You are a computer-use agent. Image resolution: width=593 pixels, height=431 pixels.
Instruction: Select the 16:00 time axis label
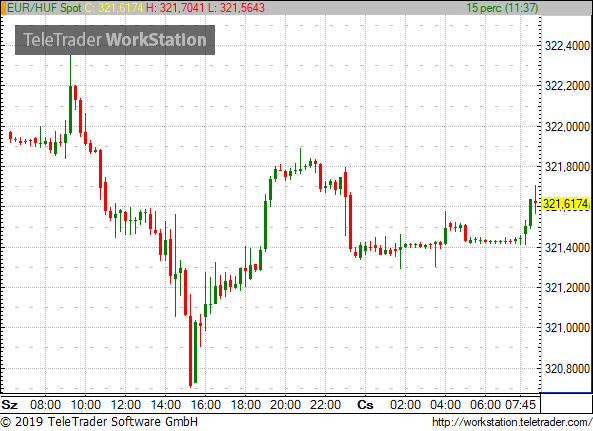coord(205,405)
